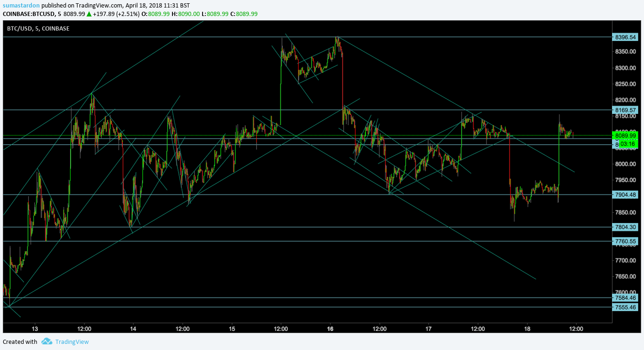
Task: Select the 7804.30 price level label
Action: (x=625, y=227)
